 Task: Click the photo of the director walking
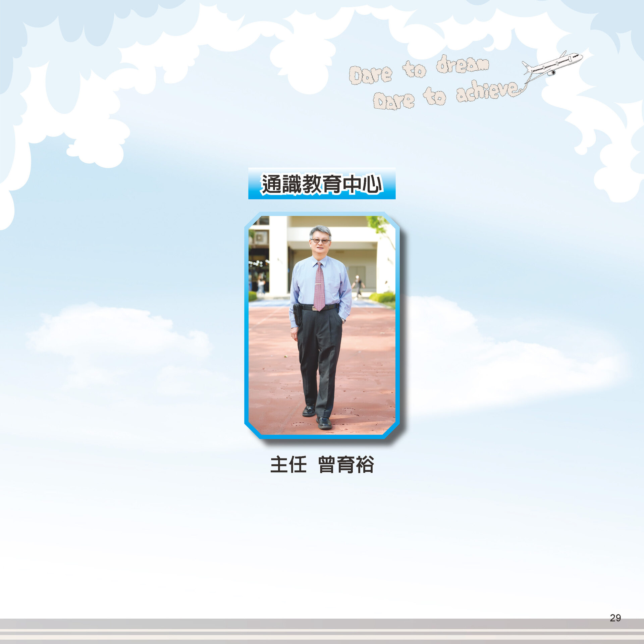tap(322, 325)
